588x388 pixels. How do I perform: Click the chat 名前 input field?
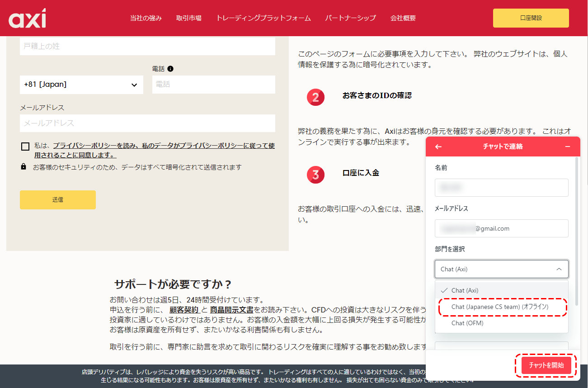[502, 188]
